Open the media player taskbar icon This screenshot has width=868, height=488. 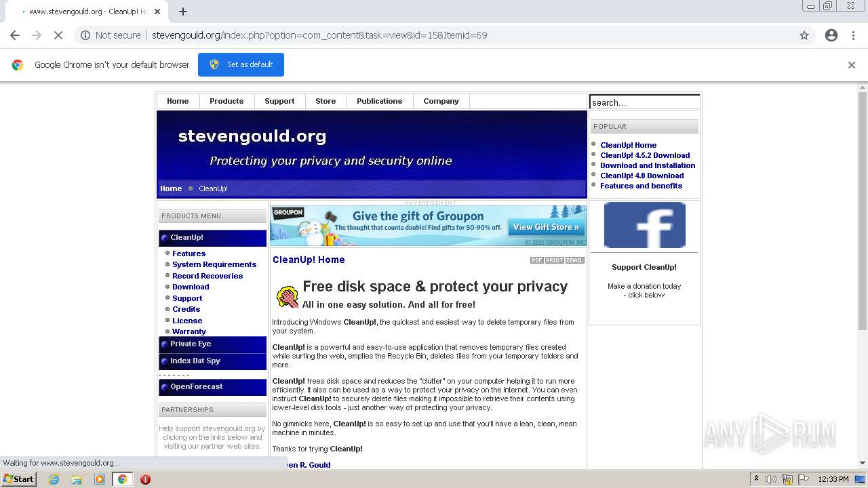100,479
